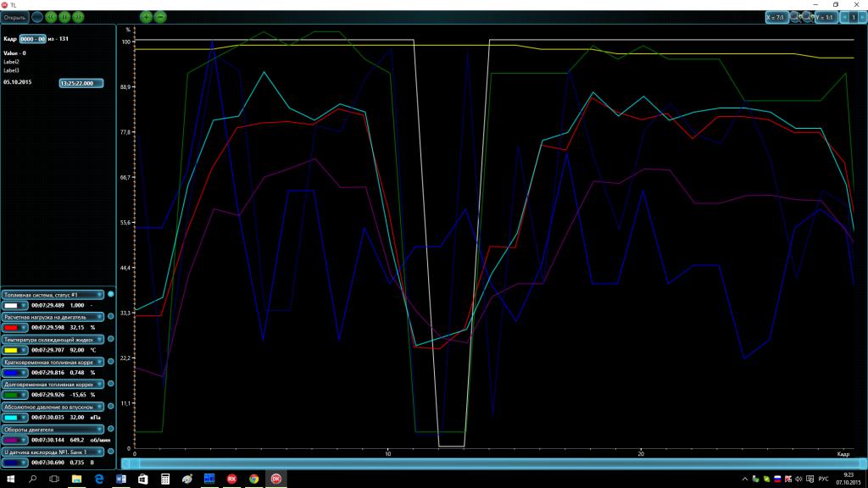Open Word from the Windows taskbar
This screenshot has height=488, width=868.
120,479
